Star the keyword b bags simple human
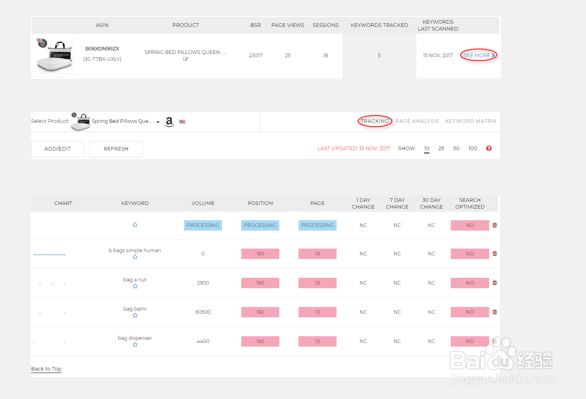The image size is (586, 399). point(135,257)
